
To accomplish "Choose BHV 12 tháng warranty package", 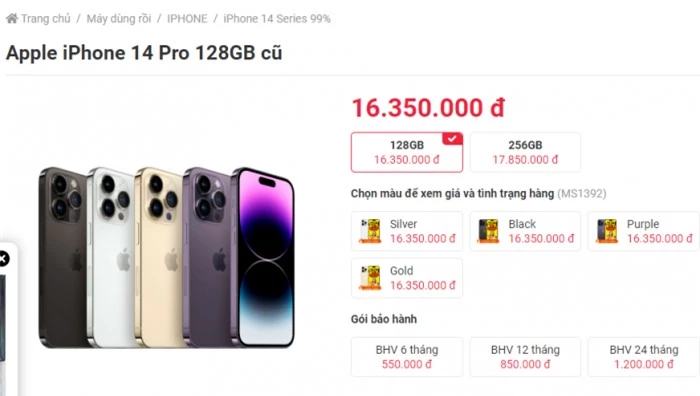I will pos(525,357).
